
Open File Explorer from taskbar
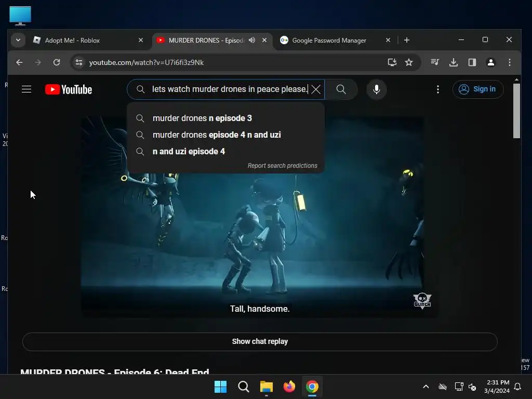click(x=267, y=387)
